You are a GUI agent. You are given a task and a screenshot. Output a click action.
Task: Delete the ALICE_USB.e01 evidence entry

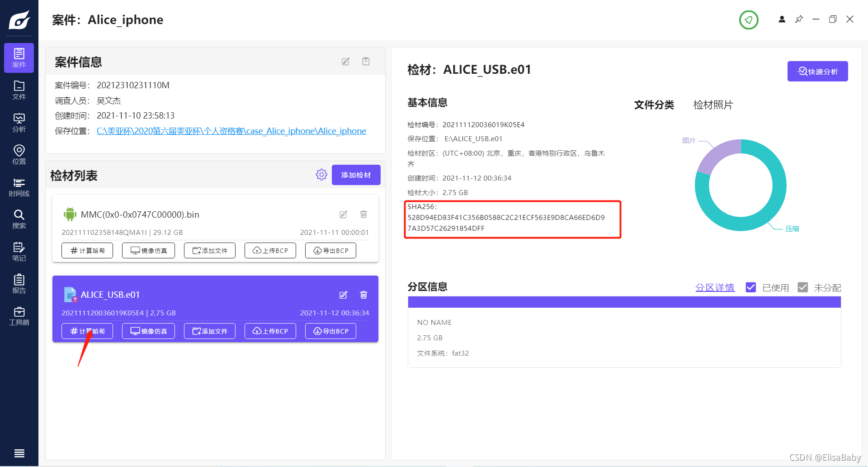pos(363,295)
